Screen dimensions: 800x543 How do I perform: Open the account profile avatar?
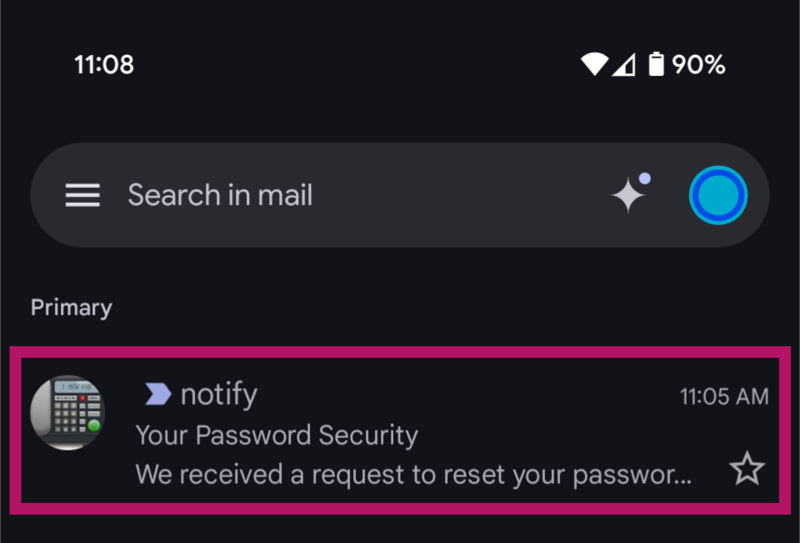(718, 195)
